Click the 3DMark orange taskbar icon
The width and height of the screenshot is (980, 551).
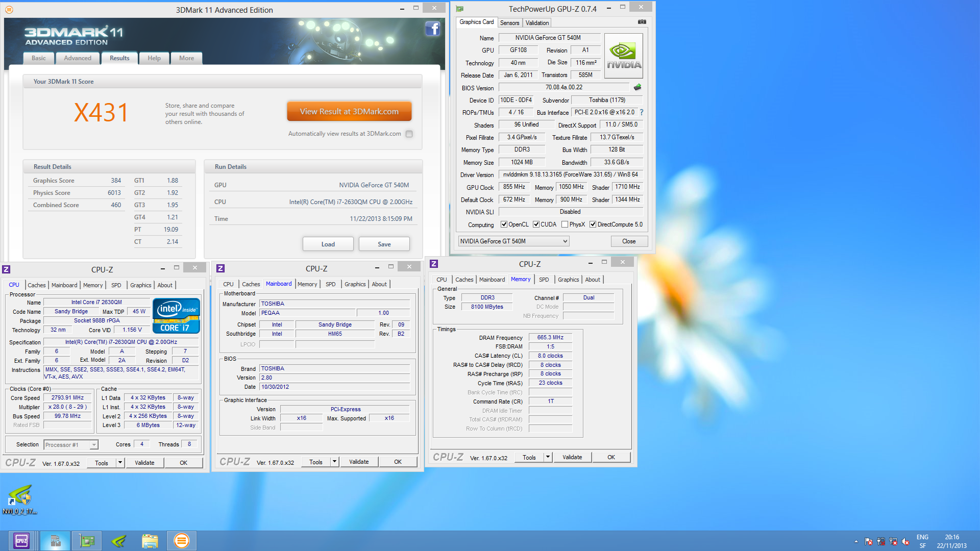(x=182, y=541)
